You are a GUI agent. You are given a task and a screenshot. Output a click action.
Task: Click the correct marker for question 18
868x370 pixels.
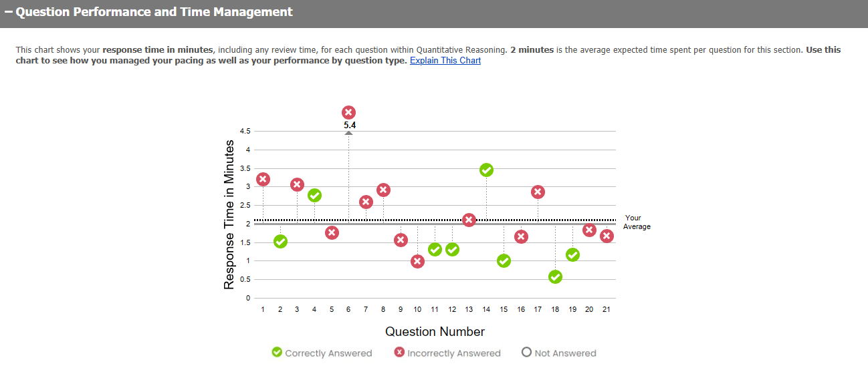coord(555,277)
